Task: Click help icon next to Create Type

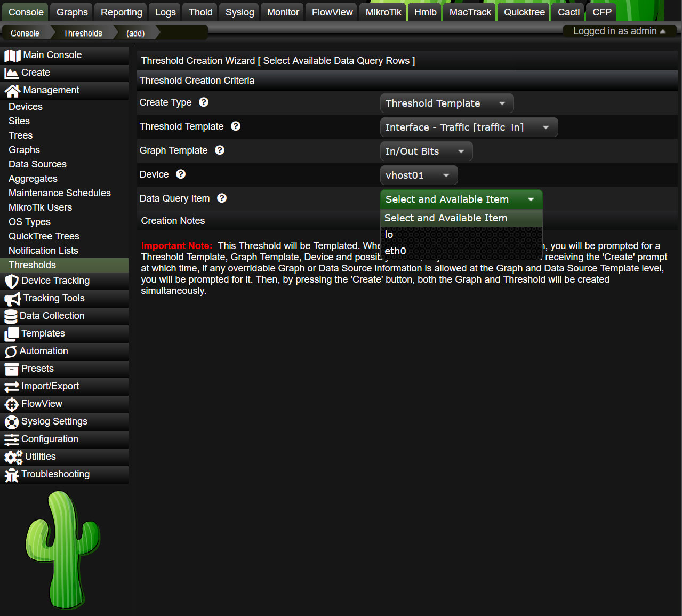Action: (204, 102)
